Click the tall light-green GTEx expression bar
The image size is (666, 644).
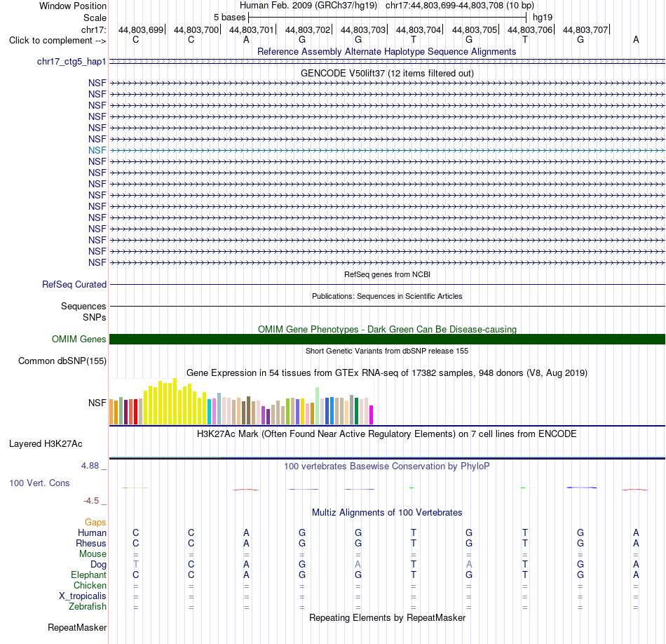pos(318,406)
